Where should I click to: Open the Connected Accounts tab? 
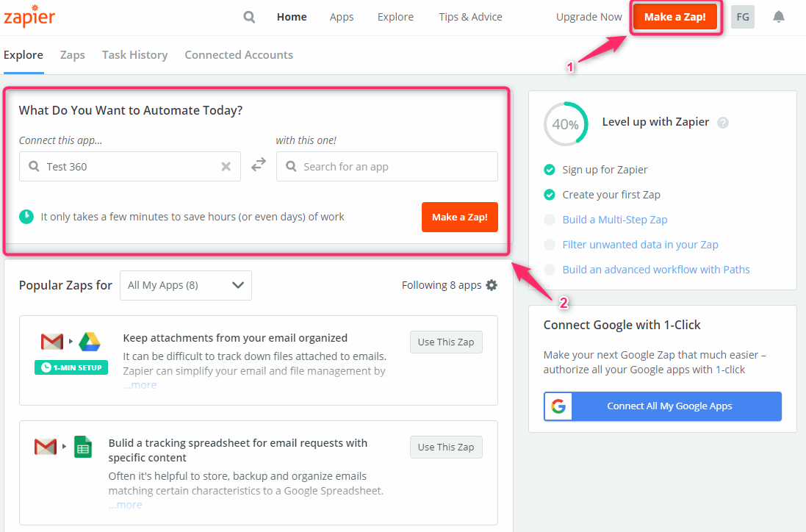click(x=239, y=55)
